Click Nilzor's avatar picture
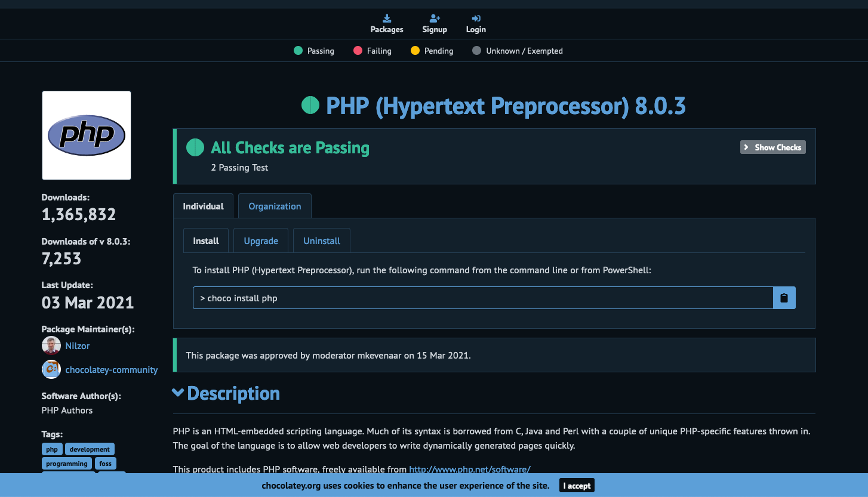868x497 pixels. coord(51,346)
